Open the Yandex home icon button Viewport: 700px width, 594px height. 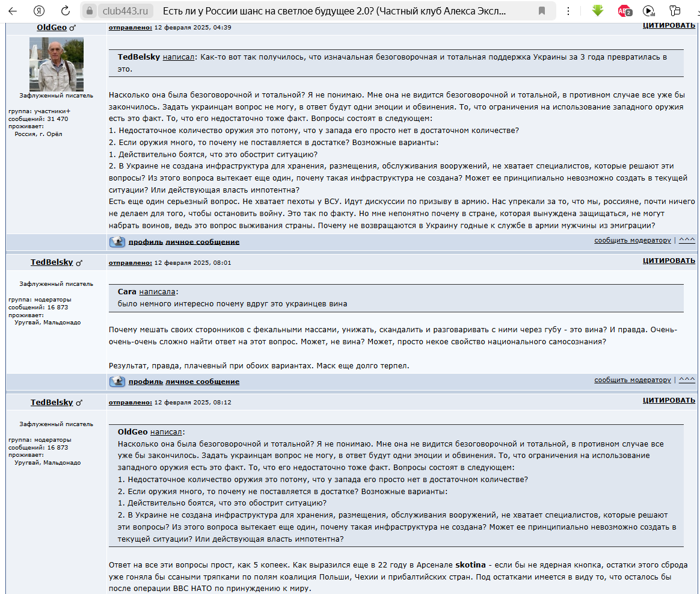coord(39,11)
